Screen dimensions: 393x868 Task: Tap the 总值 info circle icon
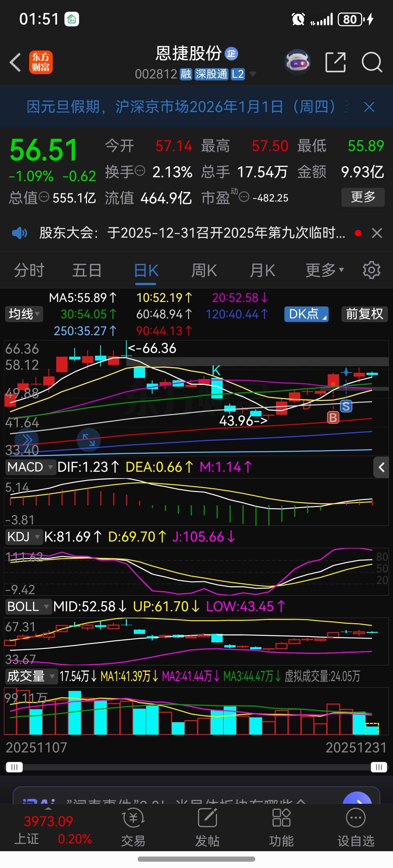[44, 197]
